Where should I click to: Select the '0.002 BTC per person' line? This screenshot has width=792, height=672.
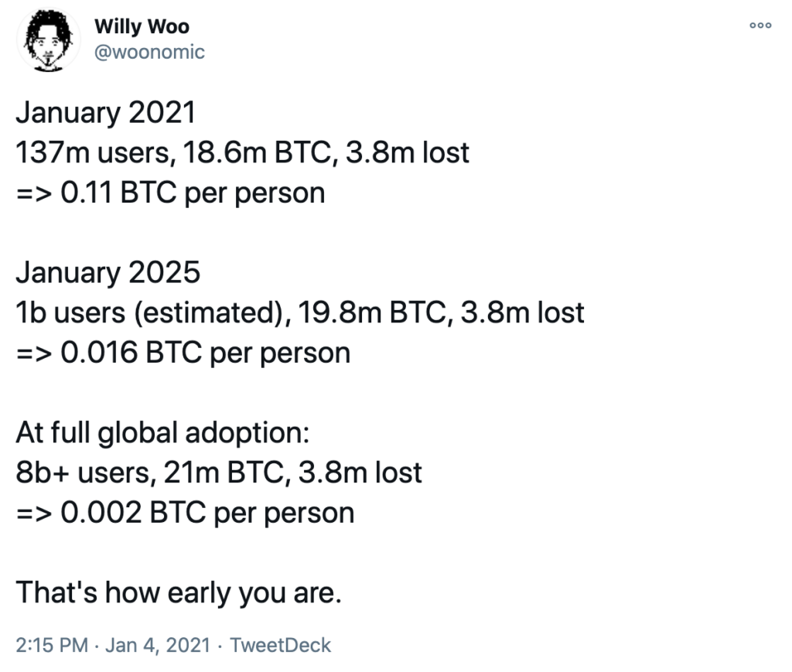(185, 513)
